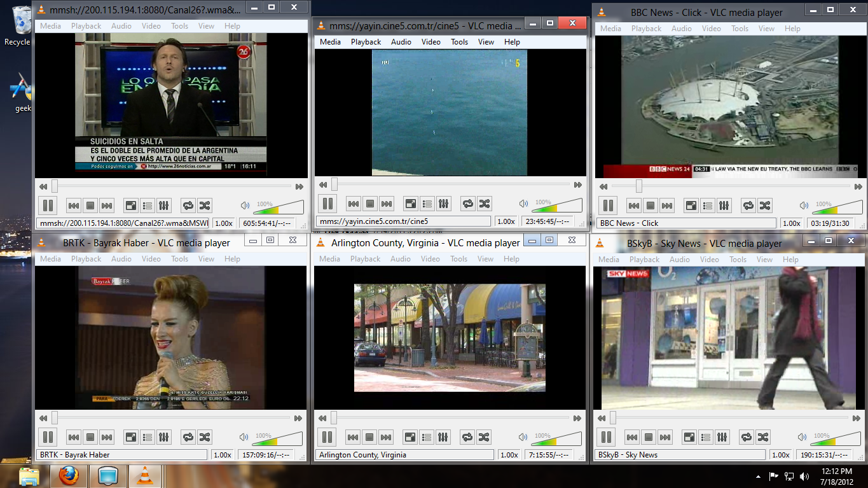
Task: Toggle fullscreen in the cine5 VLC window
Action: [411, 204]
